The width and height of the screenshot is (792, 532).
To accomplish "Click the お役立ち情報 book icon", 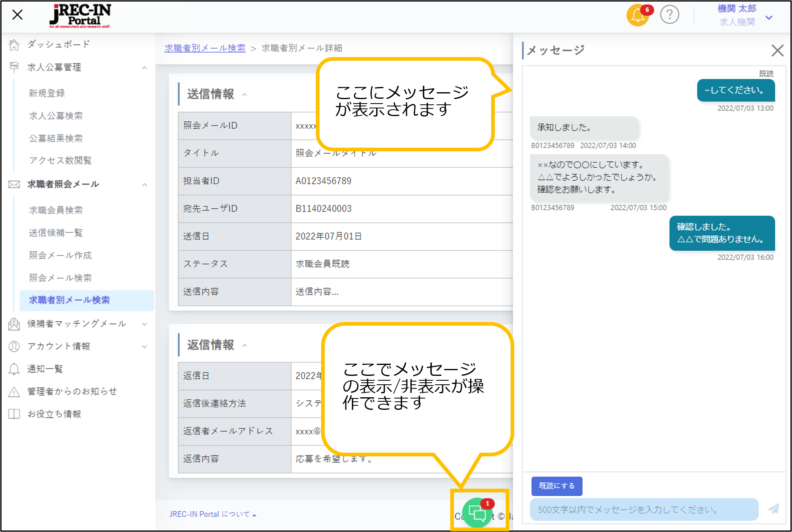I will (14, 414).
